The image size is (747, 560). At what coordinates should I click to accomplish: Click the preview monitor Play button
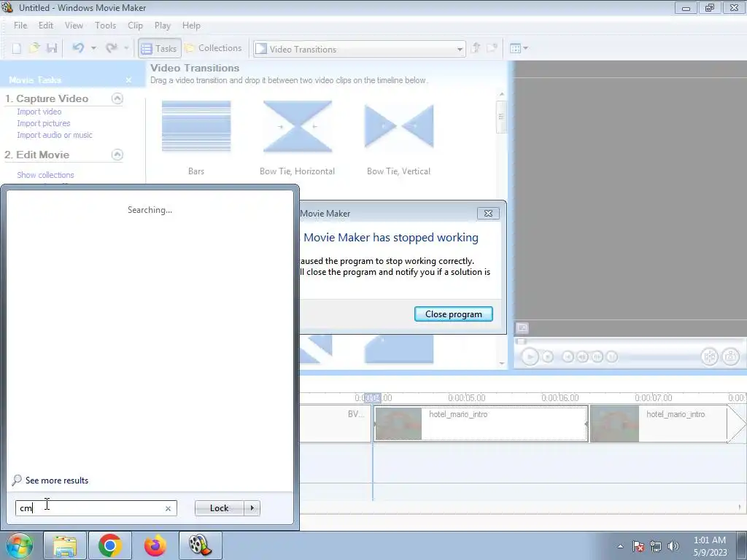point(530,357)
